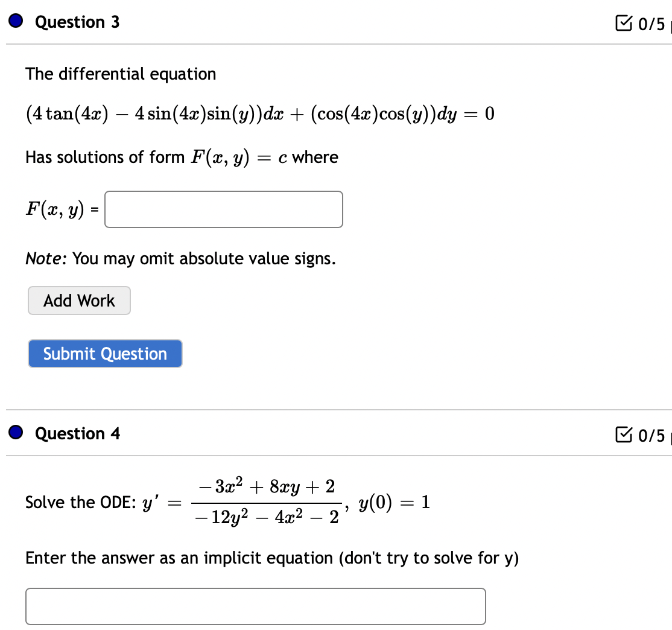This screenshot has height=630, width=672.
Task: Click the "Enter the answer as" instruction
Action: coord(271,558)
